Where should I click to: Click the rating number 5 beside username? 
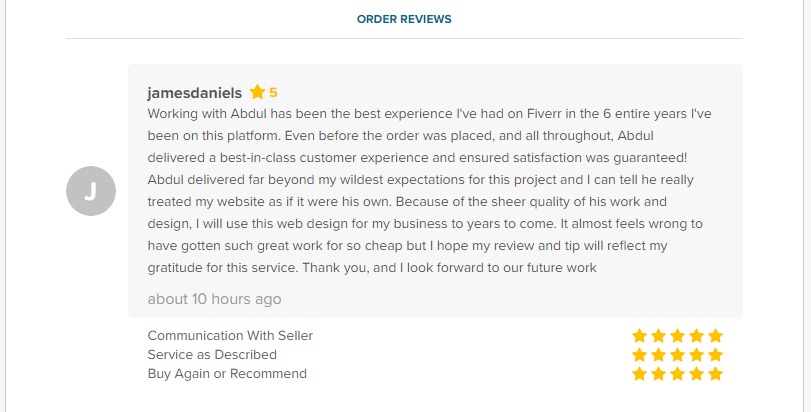273,93
